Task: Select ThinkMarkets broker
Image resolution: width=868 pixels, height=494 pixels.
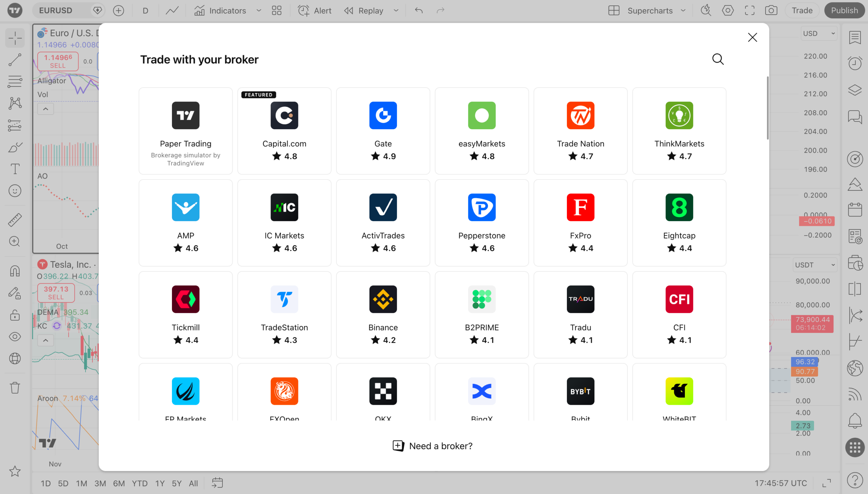Action: tap(679, 131)
